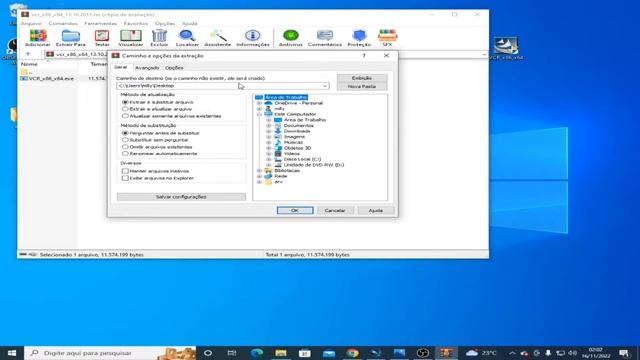Collapse the Este Computador tree node
The image size is (640, 360).
[x=259, y=114]
